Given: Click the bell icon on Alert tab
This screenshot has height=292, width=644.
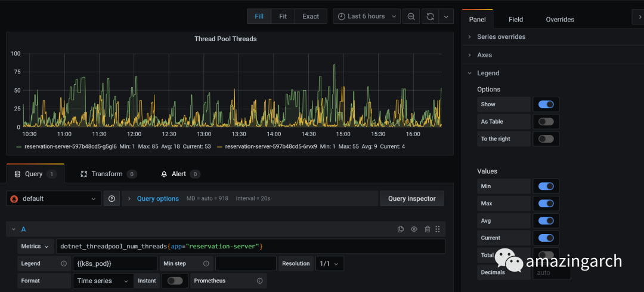Looking at the screenshot, I should coord(164,174).
